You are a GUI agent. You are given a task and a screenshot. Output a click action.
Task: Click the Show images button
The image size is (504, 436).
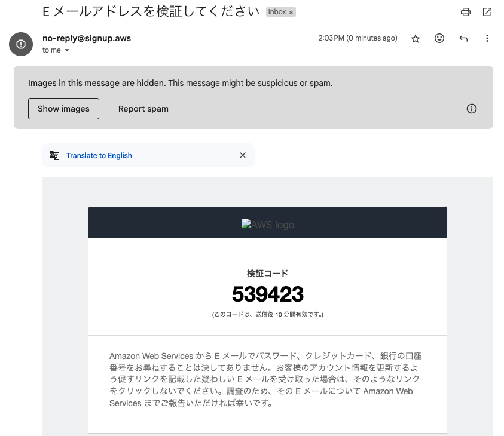click(x=63, y=109)
